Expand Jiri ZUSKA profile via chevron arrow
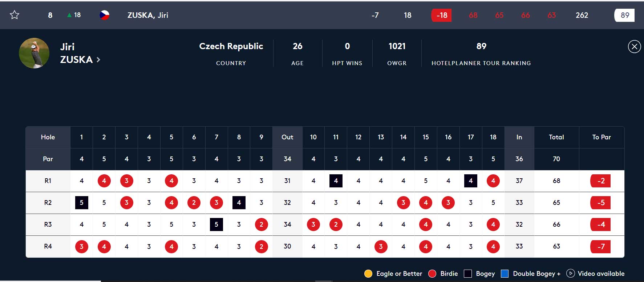 pos(98,60)
